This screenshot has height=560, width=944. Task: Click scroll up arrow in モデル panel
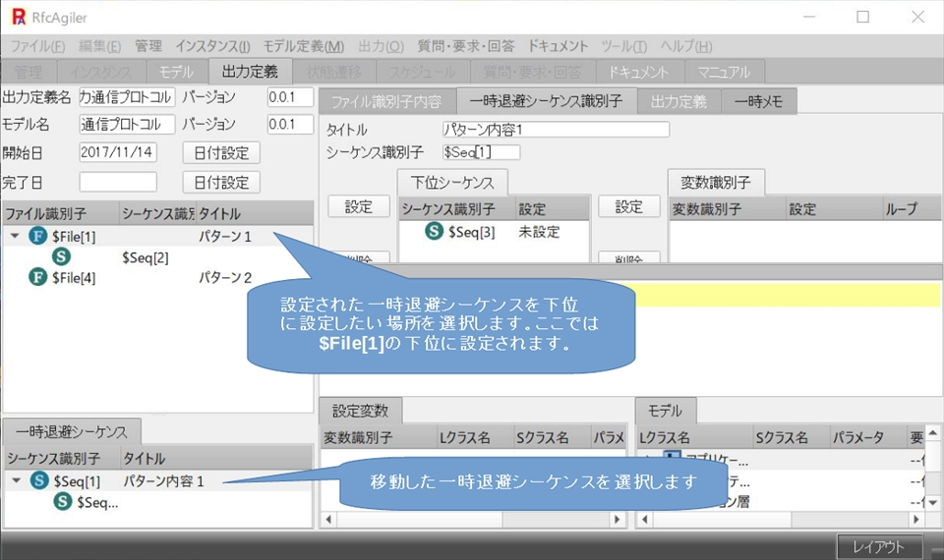click(932, 432)
